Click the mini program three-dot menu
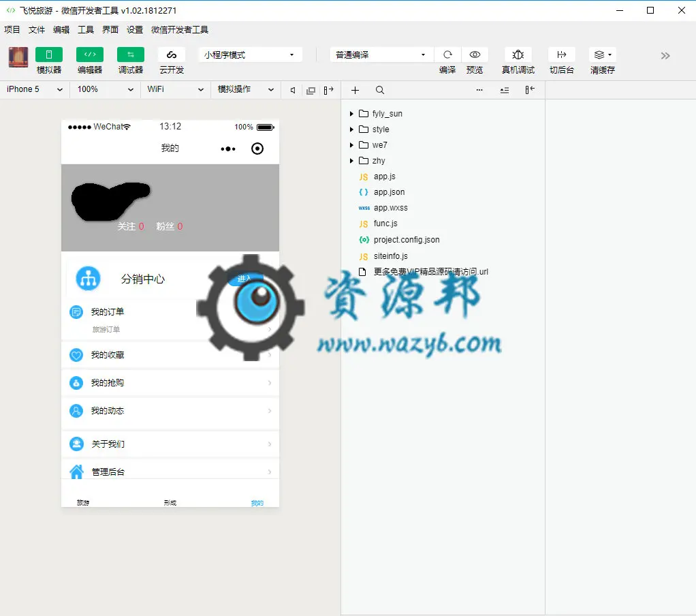The image size is (696, 616). pos(228,149)
